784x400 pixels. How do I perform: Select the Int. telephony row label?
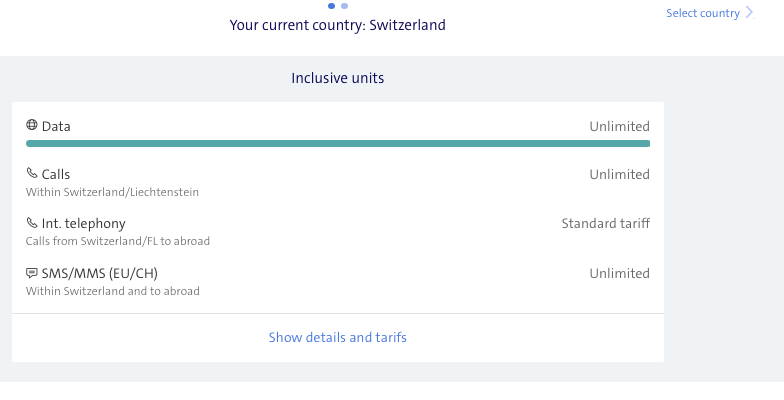[83, 223]
